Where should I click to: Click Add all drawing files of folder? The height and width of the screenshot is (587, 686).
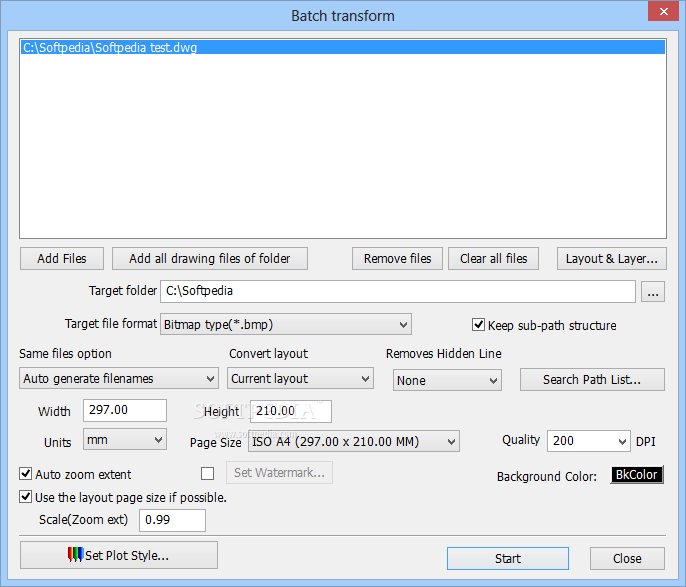click(210, 259)
